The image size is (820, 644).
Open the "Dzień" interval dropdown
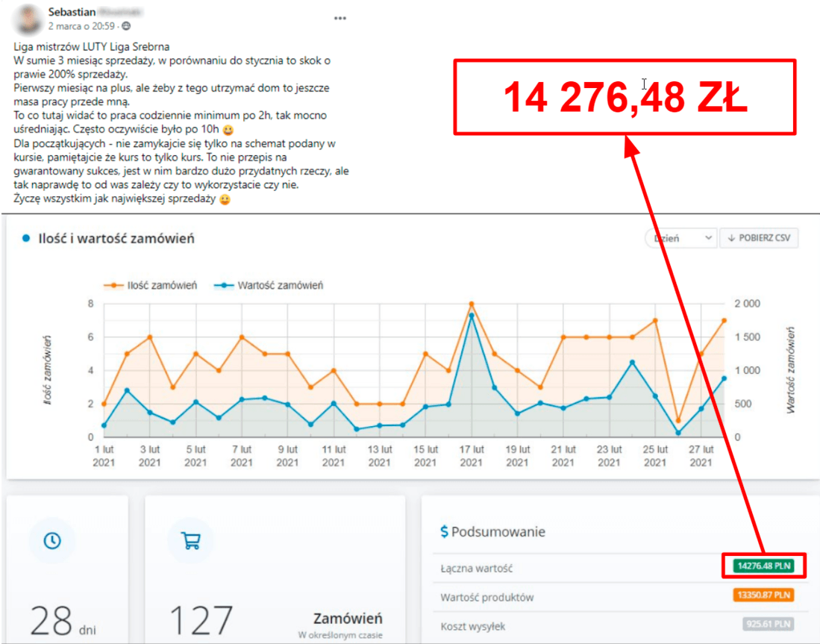(680, 239)
